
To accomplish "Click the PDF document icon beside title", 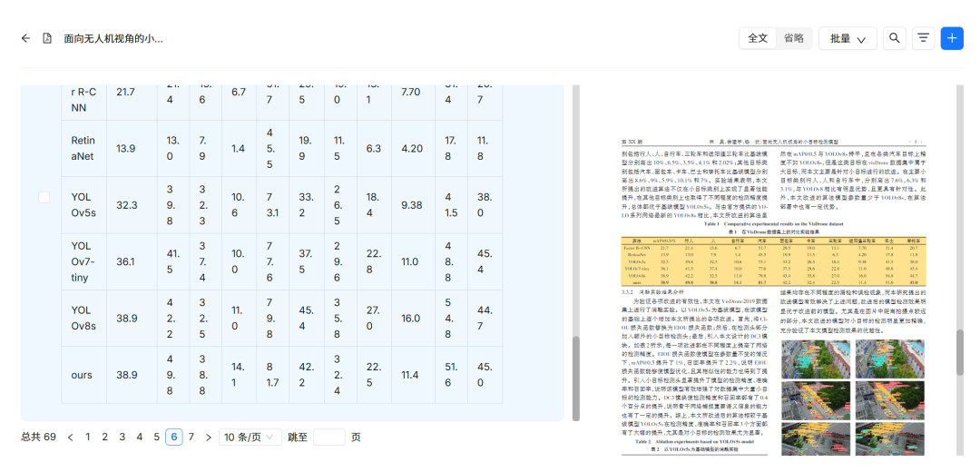I will (x=47, y=38).
